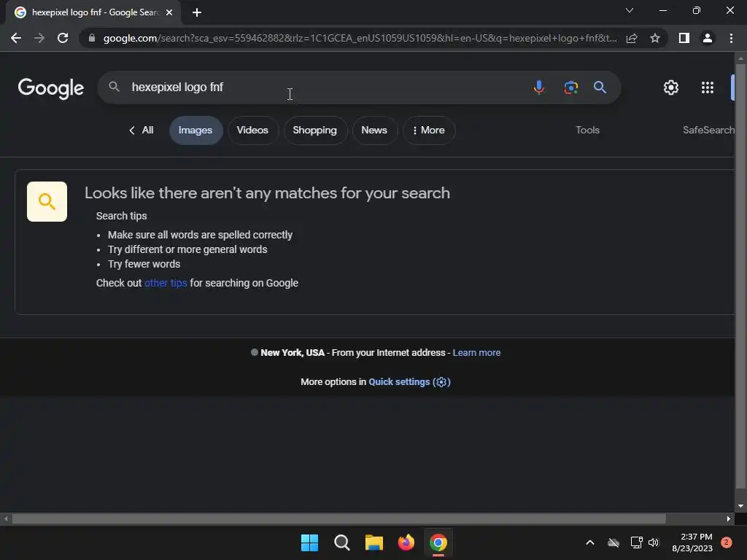View site information lock icon
The image size is (747, 560).
click(92, 38)
